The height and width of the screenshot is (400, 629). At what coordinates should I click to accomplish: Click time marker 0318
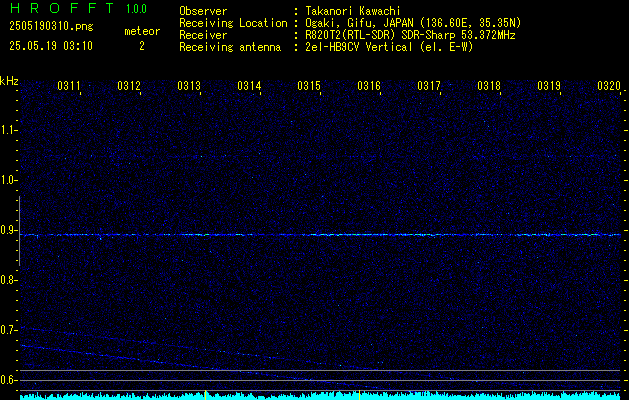(489, 86)
